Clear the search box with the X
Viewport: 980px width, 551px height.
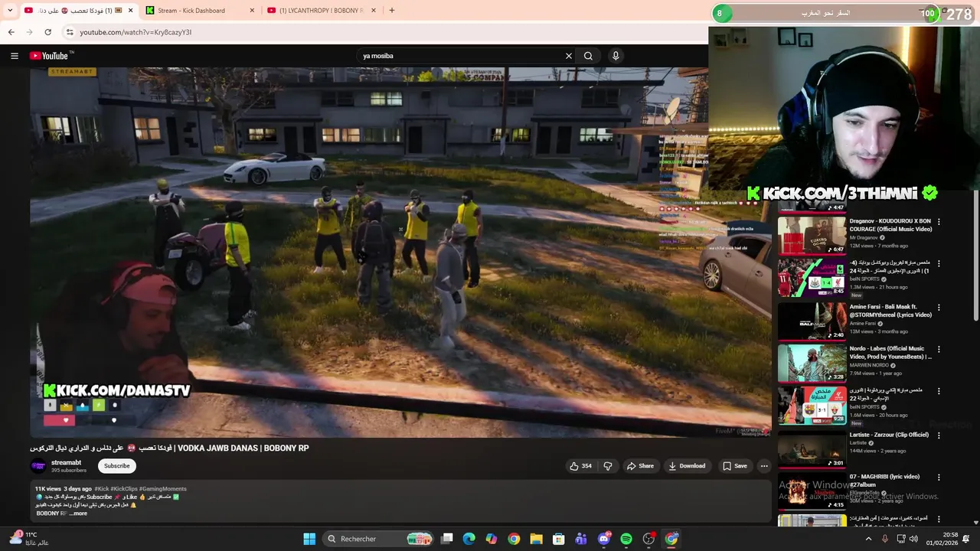[x=569, y=56]
